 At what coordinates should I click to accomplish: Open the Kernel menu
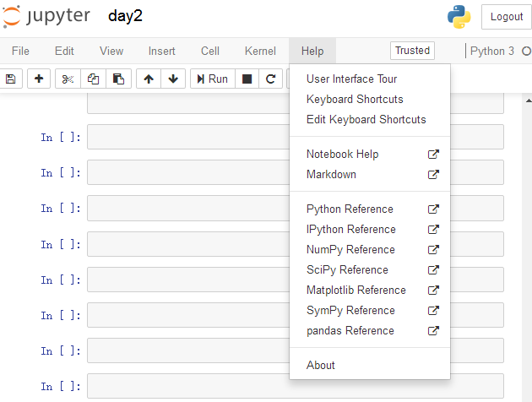[x=260, y=51]
